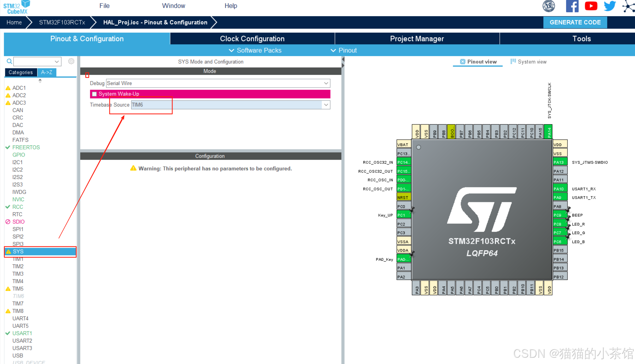
Task: Expand the Pinout dropdown menu
Action: [x=343, y=50]
